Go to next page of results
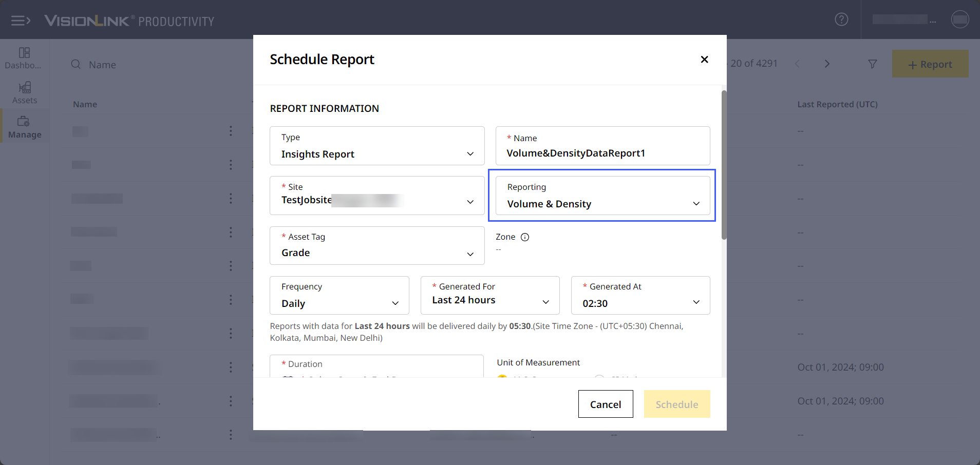 click(827, 64)
